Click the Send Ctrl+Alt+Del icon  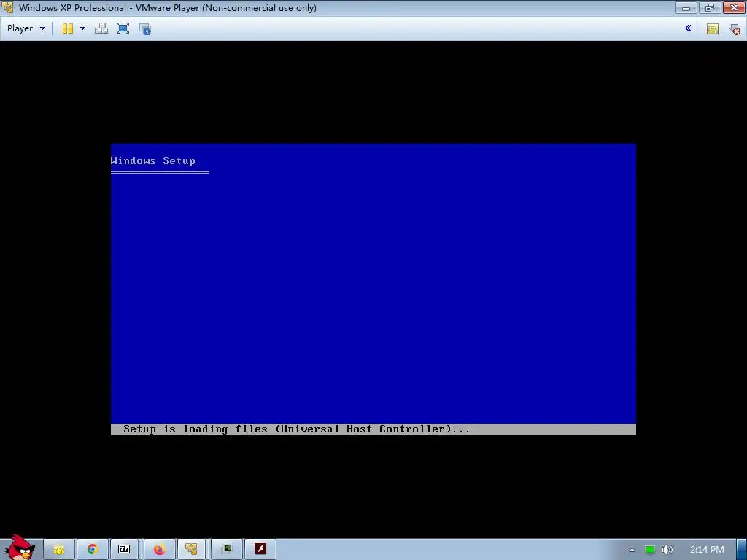pyautogui.click(x=101, y=28)
